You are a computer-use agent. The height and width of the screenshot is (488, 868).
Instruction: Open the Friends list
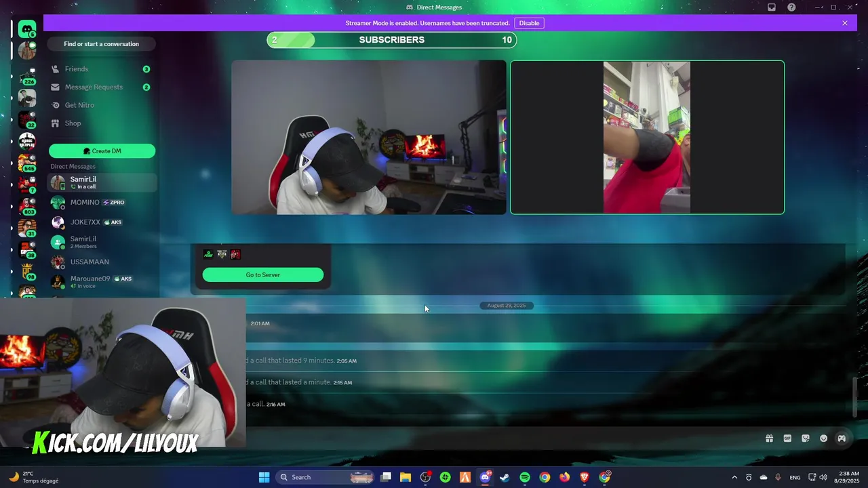tap(102, 69)
